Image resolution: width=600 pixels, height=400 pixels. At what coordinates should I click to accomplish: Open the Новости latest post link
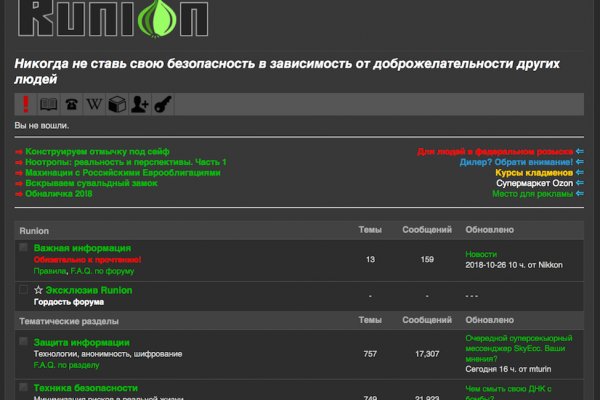click(482, 254)
